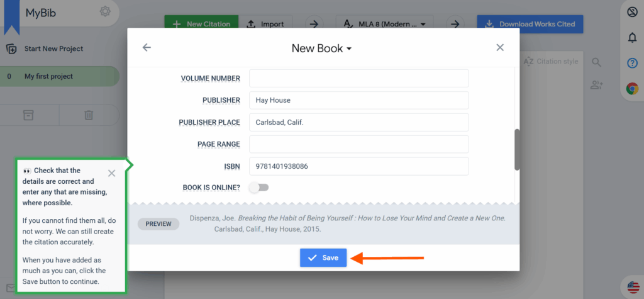Click the mail envelope icon
The width and height of the screenshot is (644, 299).
(x=11, y=288)
